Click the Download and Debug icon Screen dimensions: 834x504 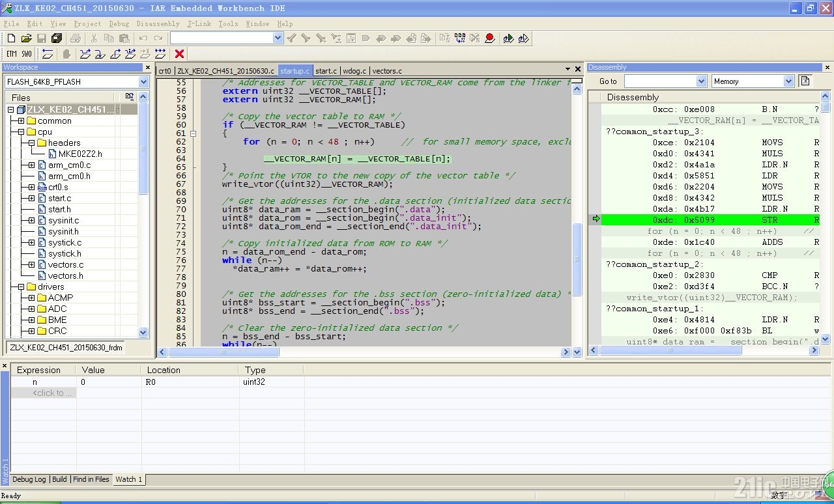coord(508,38)
